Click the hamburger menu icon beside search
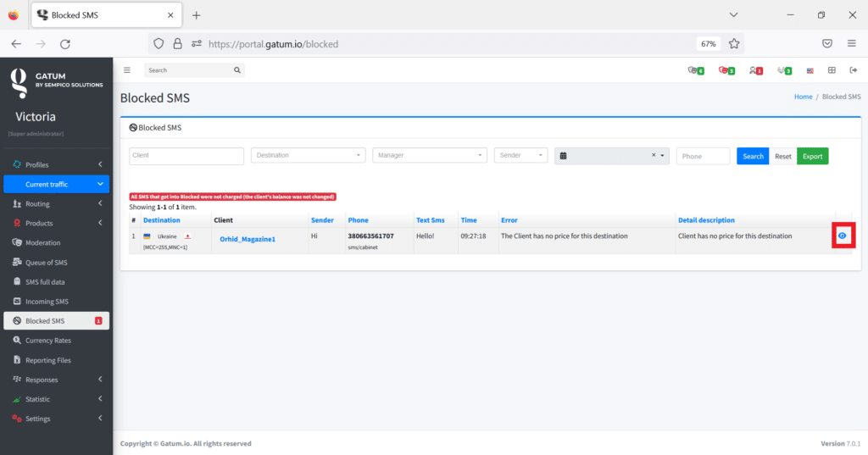868x455 pixels. [x=127, y=70]
